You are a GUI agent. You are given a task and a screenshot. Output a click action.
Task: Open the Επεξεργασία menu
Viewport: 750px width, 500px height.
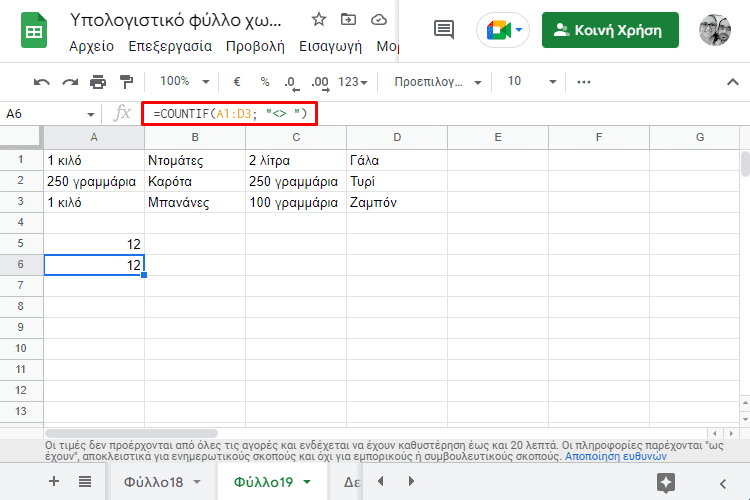pos(170,46)
